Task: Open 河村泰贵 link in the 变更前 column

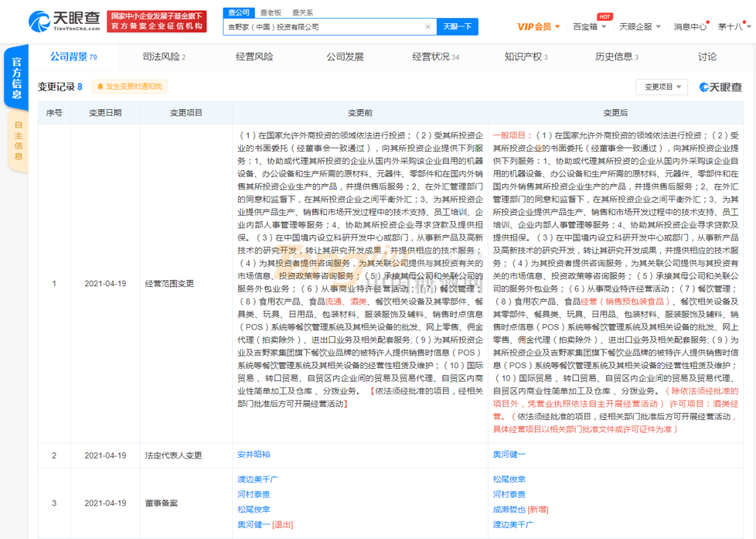Action: click(x=253, y=494)
